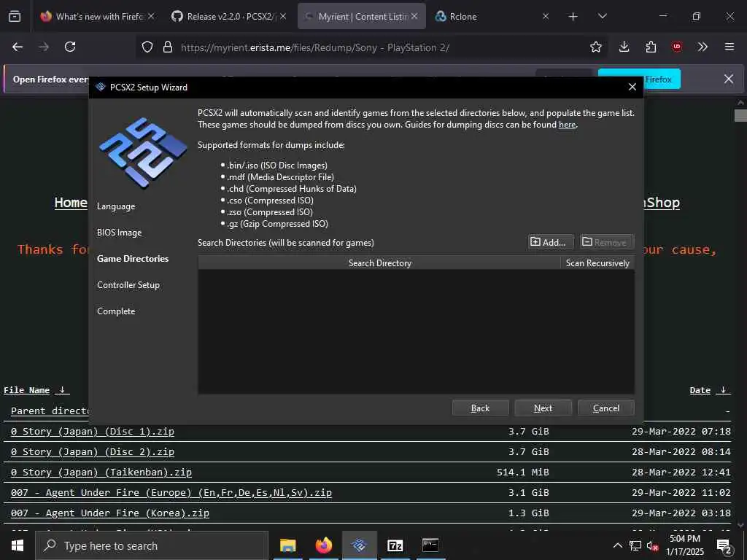Select the Scan Recursively column header

click(x=597, y=262)
